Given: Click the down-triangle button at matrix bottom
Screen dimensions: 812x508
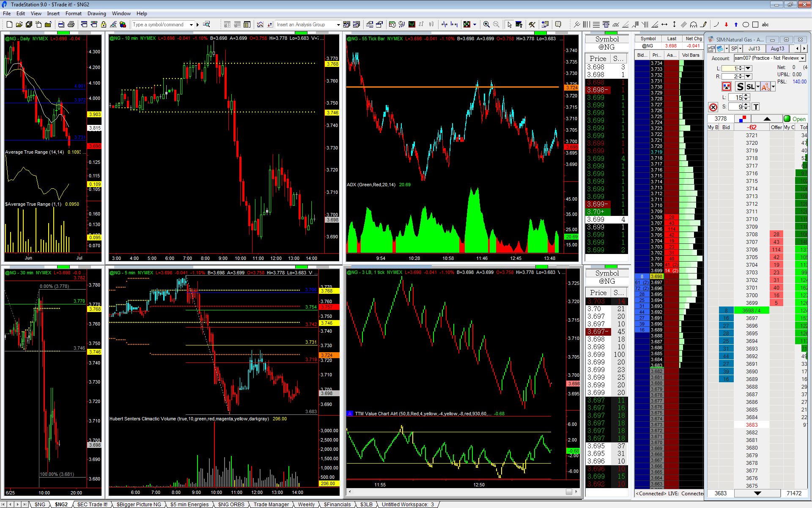Looking at the screenshot, I should (x=757, y=493).
